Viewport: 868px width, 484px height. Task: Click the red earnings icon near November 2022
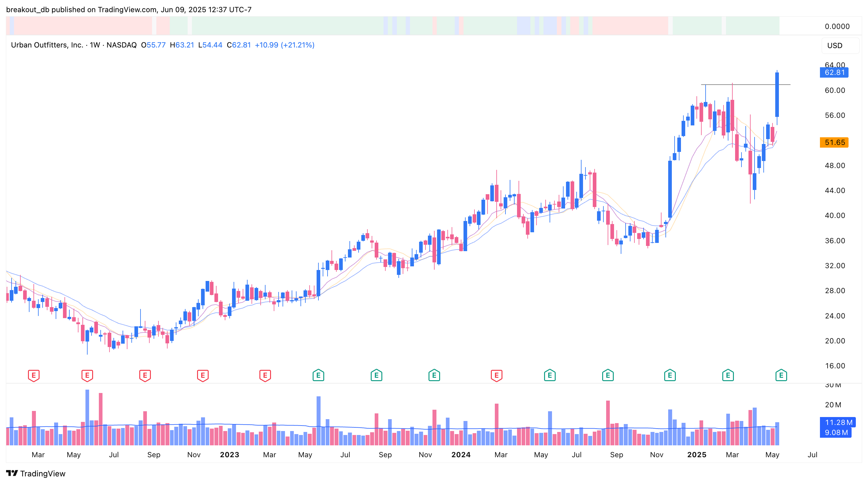tap(202, 375)
